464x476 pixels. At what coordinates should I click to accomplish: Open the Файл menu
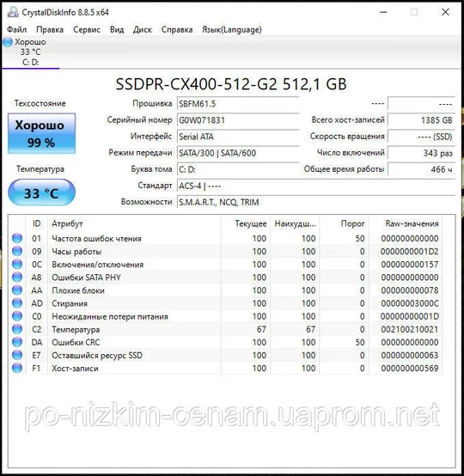(16, 29)
